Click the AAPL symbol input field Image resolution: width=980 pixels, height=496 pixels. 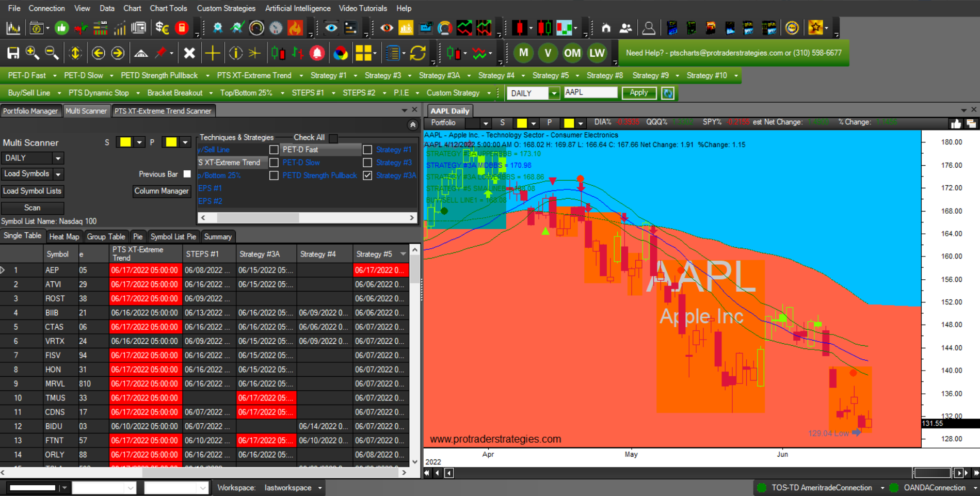coord(590,92)
